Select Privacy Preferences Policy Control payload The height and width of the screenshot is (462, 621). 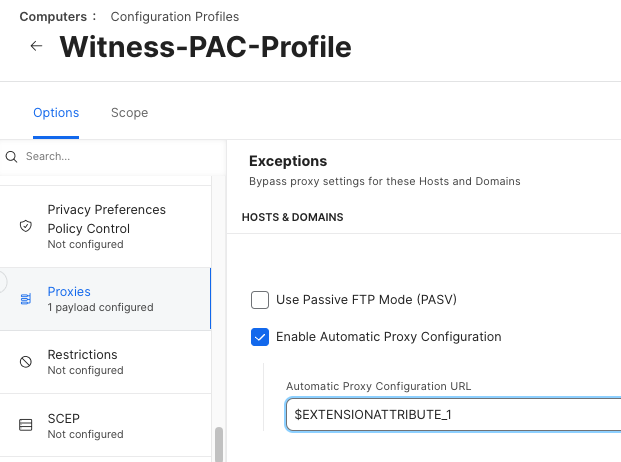[106, 219]
